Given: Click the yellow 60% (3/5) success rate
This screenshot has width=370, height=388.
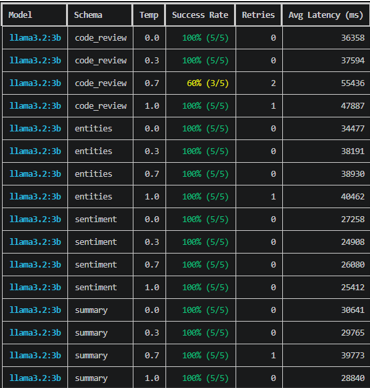Looking at the screenshot, I should click(x=208, y=83).
